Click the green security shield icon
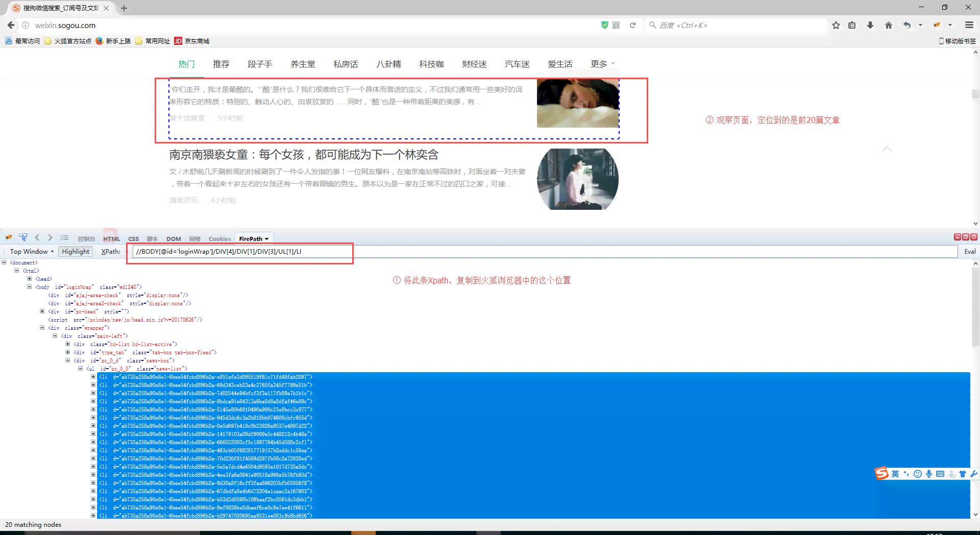This screenshot has height=535, width=980. pyautogui.click(x=605, y=25)
